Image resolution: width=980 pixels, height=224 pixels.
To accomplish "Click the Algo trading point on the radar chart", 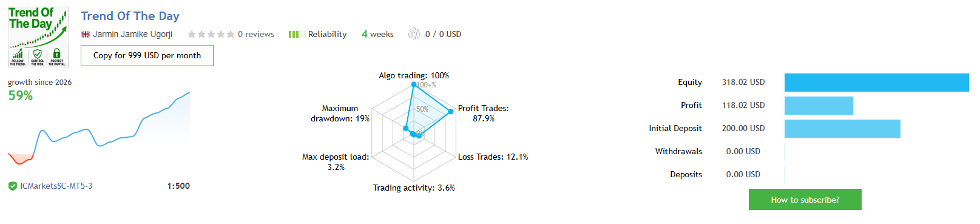I will point(414,84).
